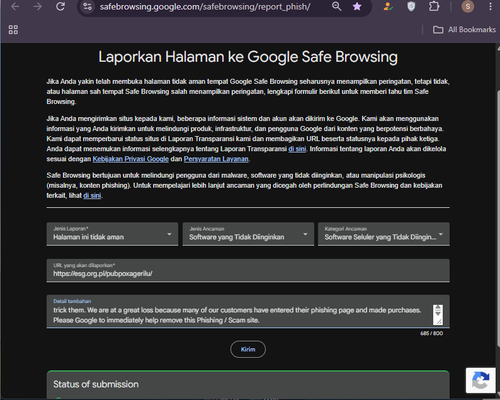Click the browser forward arrow
Viewport: 500px width, 400px height.
(x=38, y=6)
